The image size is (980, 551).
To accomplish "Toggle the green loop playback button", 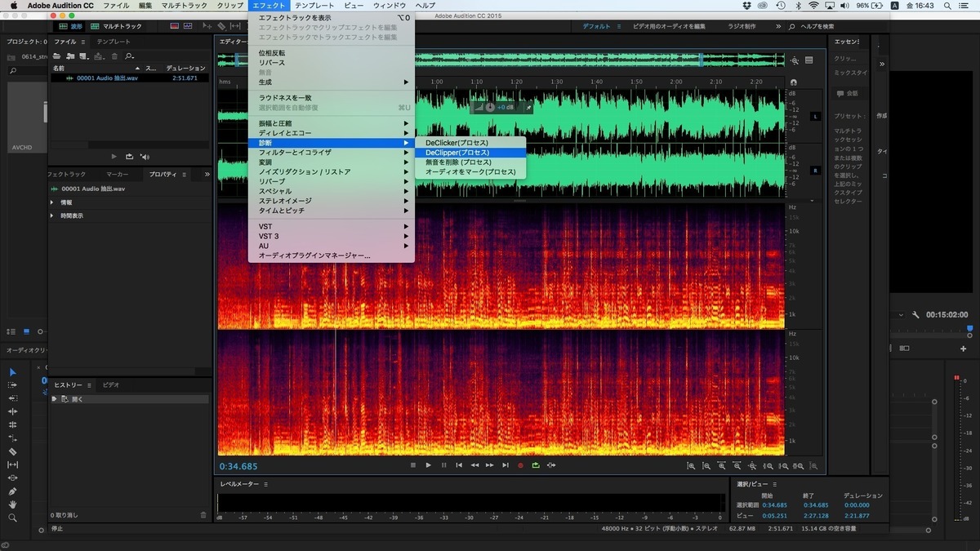I will coord(536,465).
